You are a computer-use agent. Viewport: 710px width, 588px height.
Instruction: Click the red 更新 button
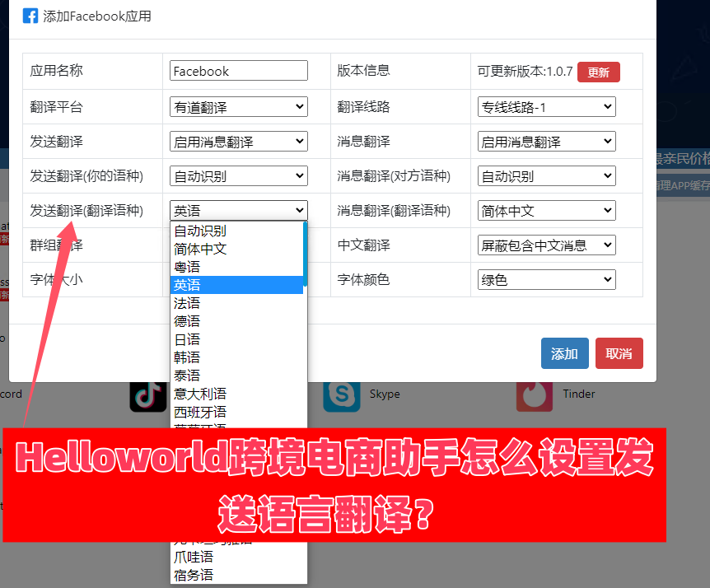(599, 72)
